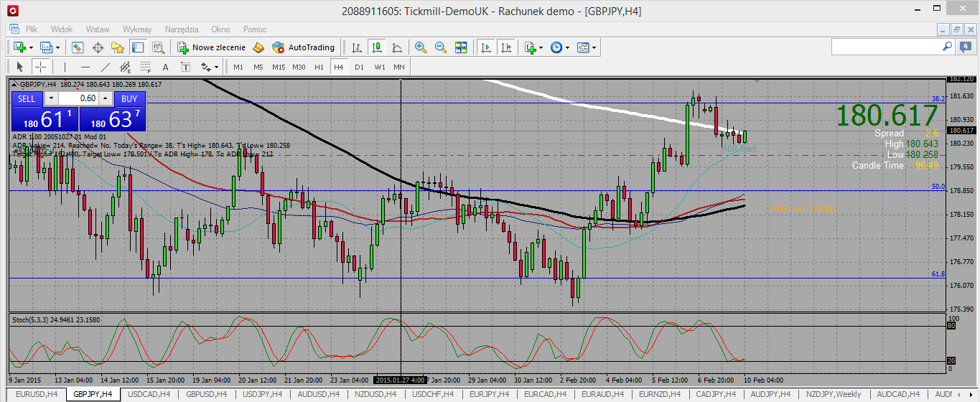Toggle the AutoTrading button

pyautogui.click(x=304, y=47)
